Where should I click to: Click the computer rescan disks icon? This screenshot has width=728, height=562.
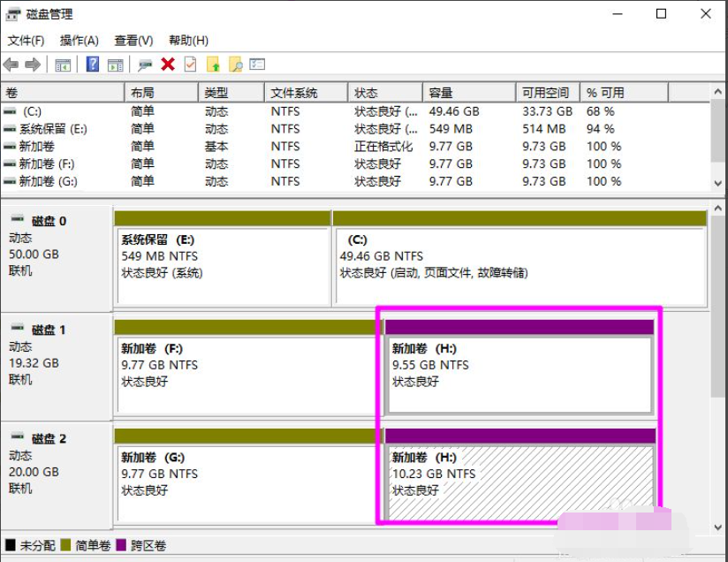coord(144,64)
